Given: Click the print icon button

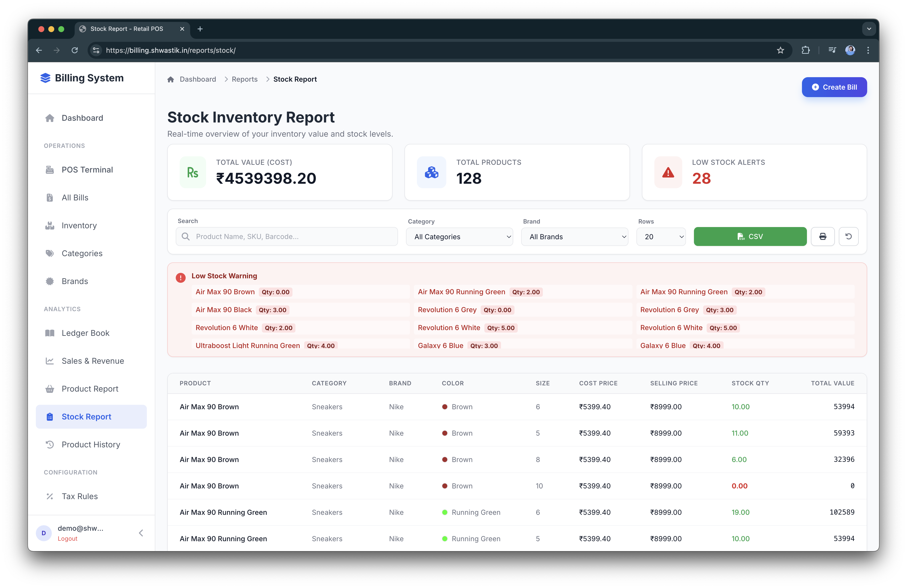Looking at the screenshot, I should [822, 236].
